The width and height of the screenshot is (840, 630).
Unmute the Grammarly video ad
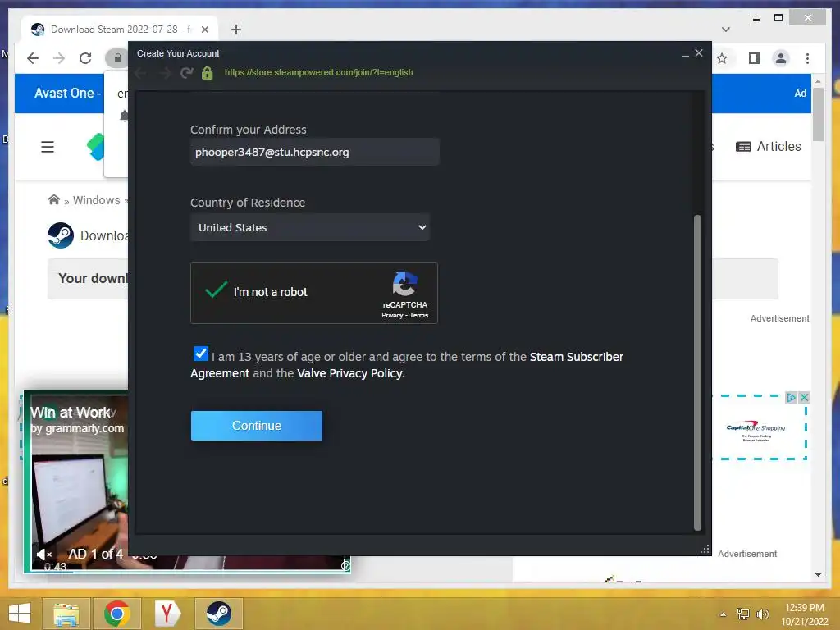pyautogui.click(x=44, y=555)
